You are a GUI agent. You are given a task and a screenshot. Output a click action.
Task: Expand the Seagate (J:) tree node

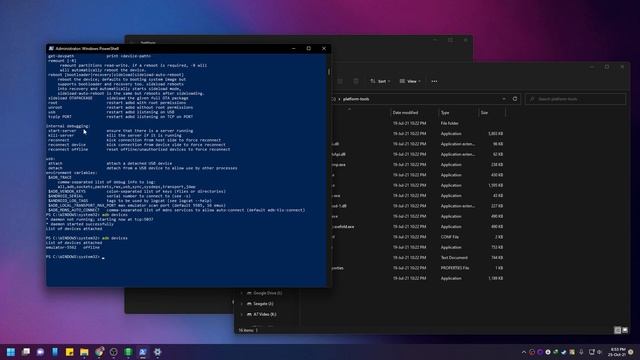(242, 304)
